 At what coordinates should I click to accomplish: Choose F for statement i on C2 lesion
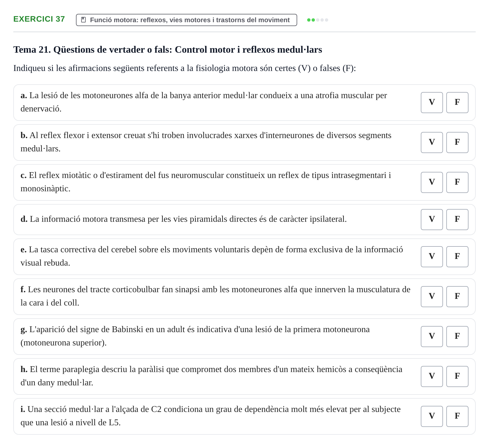click(x=457, y=416)
